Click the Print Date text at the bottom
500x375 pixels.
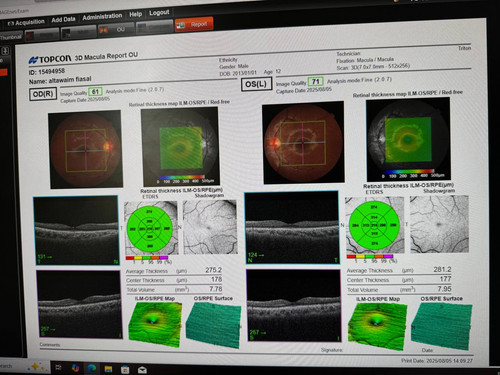pyautogui.click(x=437, y=361)
